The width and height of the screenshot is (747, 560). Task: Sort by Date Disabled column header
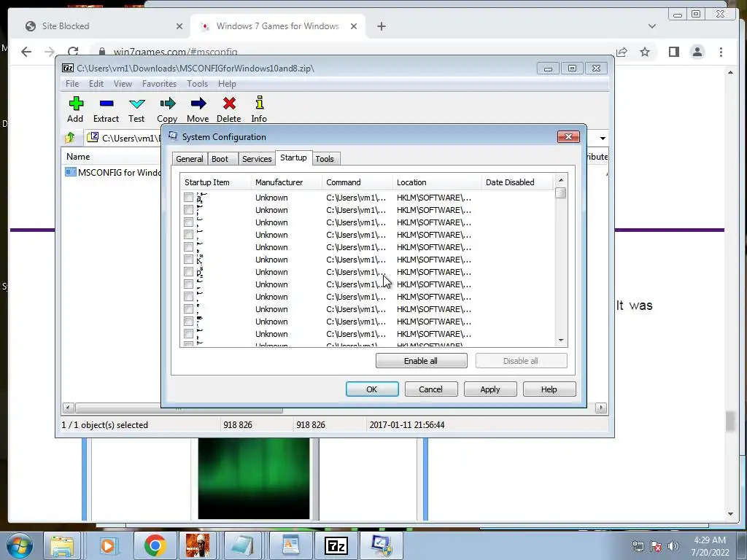pos(517,182)
